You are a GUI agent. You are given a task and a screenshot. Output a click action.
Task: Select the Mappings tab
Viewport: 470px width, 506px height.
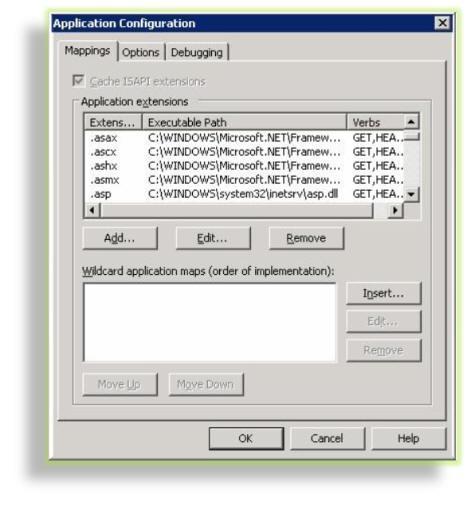(x=87, y=51)
